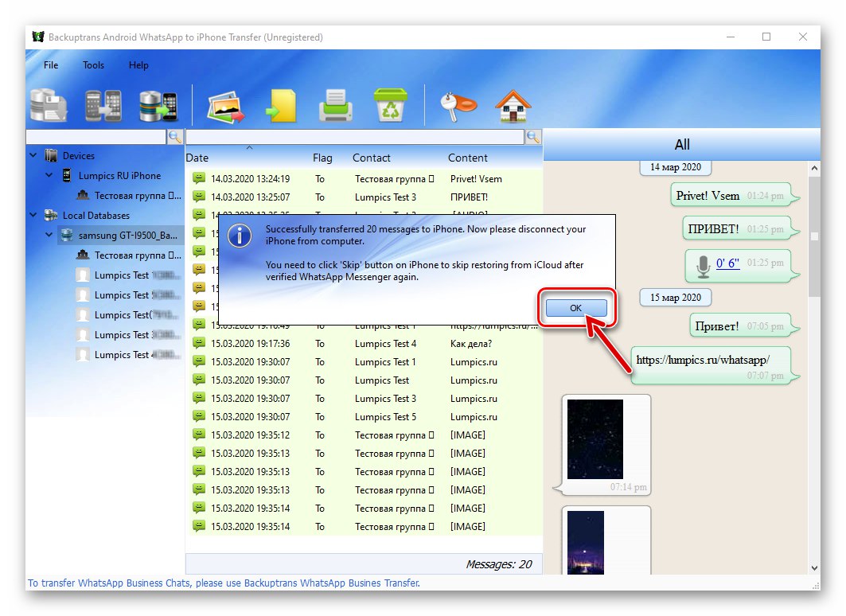This screenshot has width=846, height=616.
Task: Click the database-to-iPhone transfer toolbar icon
Action: tap(158, 106)
